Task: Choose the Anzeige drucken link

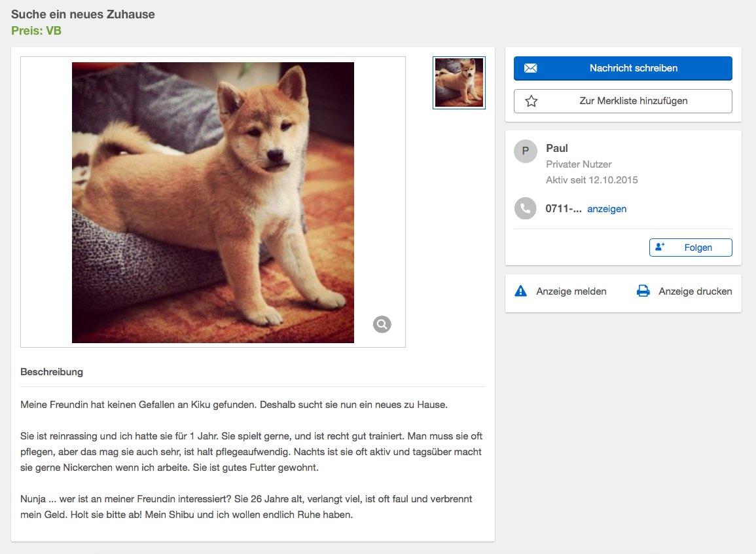Action: [695, 291]
